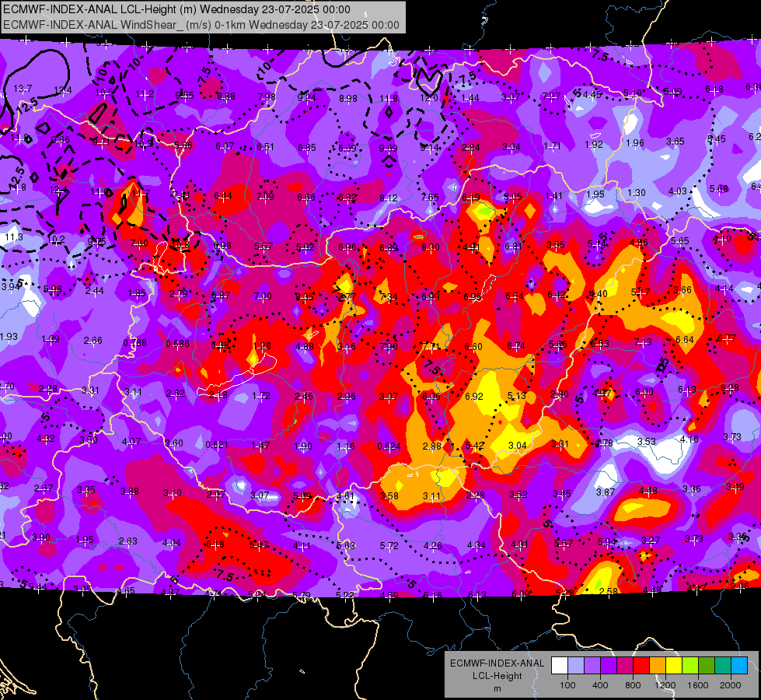Image resolution: width=761 pixels, height=700 pixels.
Task: Click the grid value '4.03'
Action: pyautogui.click(x=678, y=191)
